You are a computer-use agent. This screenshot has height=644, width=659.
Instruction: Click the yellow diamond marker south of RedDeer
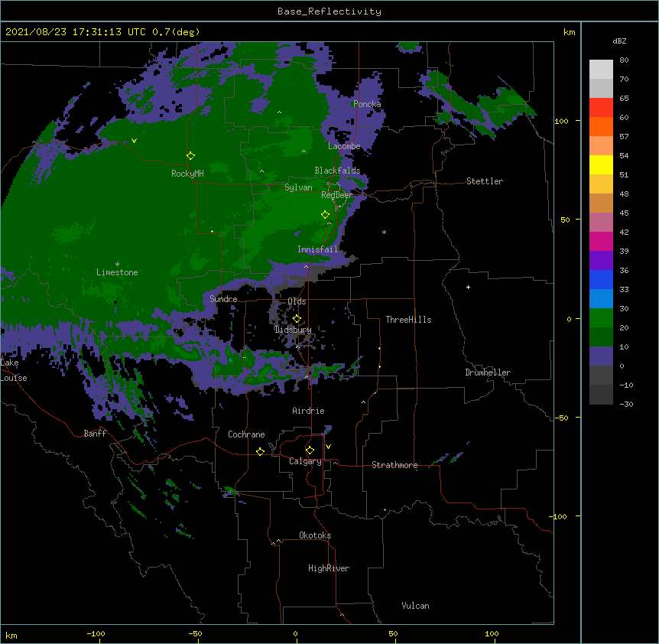coord(325,215)
